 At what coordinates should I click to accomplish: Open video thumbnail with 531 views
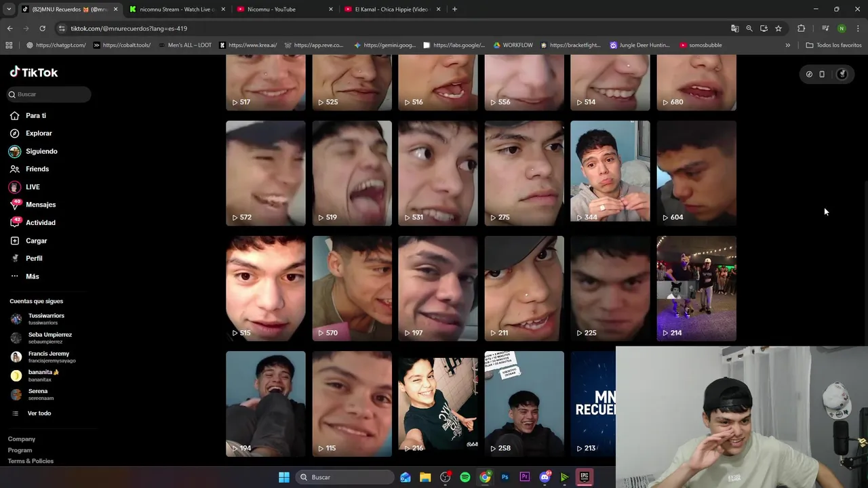click(438, 173)
